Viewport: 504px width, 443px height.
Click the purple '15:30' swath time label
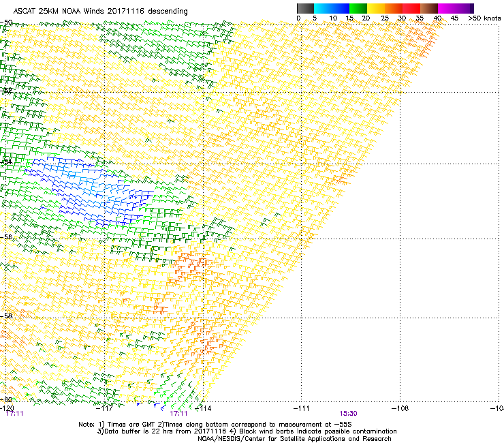coord(349,414)
